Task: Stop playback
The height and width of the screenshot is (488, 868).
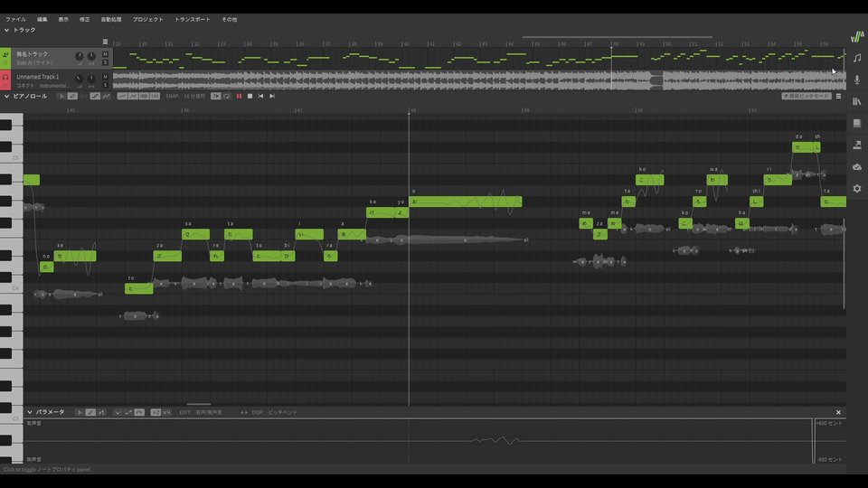Action: click(250, 97)
